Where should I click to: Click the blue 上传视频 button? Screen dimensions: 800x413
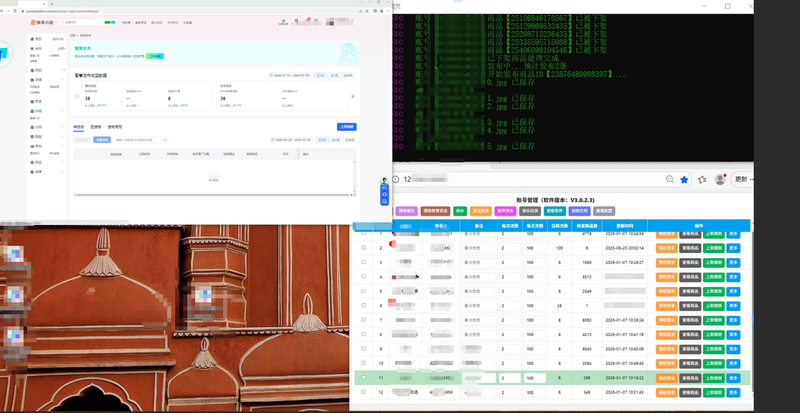pyautogui.click(x=346, y=127)
